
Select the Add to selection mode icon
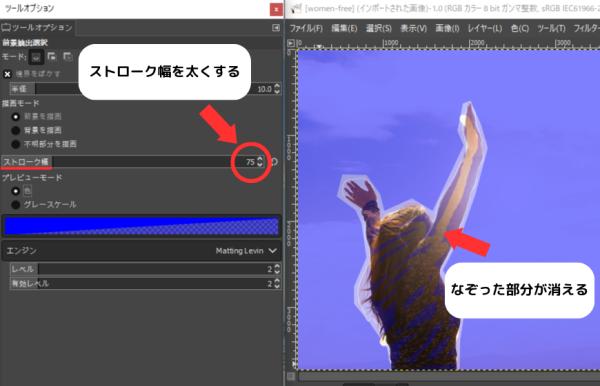click(52, 57)
